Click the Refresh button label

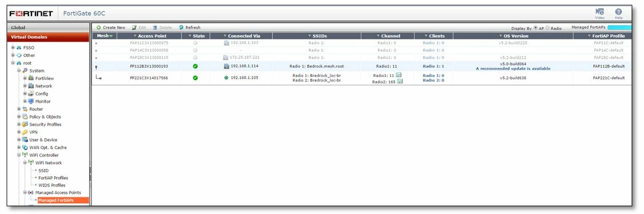[x=193, y=27]
